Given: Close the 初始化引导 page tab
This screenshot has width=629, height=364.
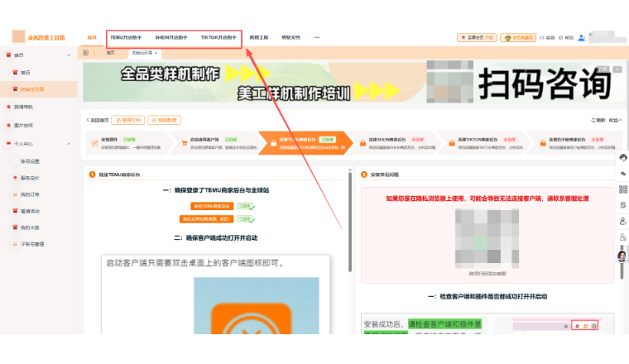Looking at the screenshot, I should [156, 53].
